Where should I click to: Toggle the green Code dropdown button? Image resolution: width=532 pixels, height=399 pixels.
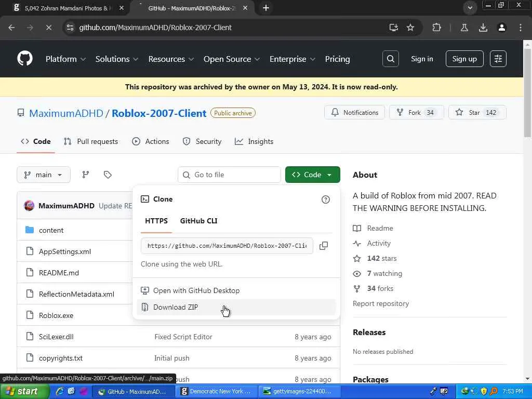click(x=312, y=175)
